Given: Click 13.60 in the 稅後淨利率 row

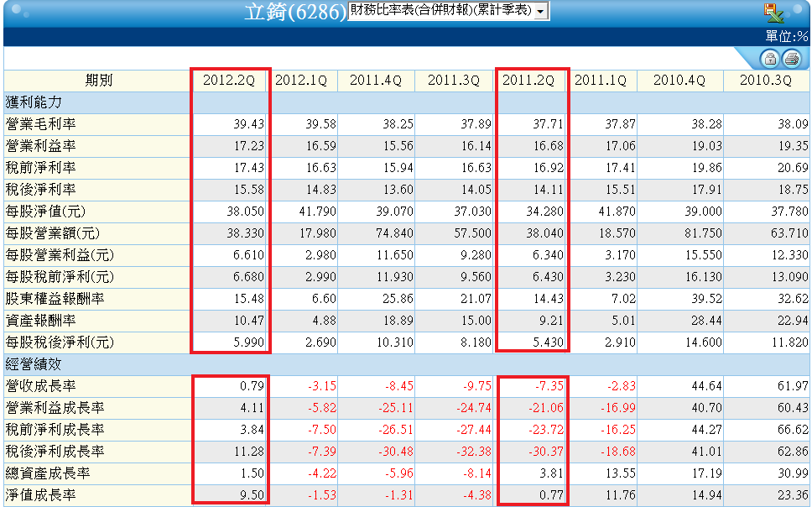Looking at the screenshot, I should [398, 189].
